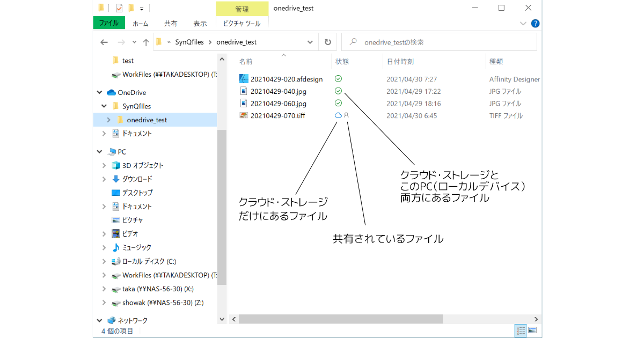
Task: Sort files by 日付時刻 column header
Action: (x=400, y=62)
